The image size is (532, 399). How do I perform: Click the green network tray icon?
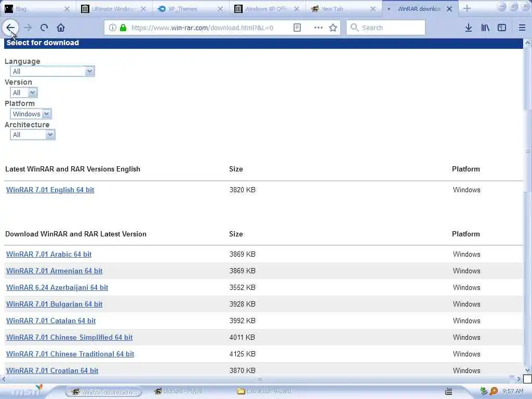click(x=484, y=391)
